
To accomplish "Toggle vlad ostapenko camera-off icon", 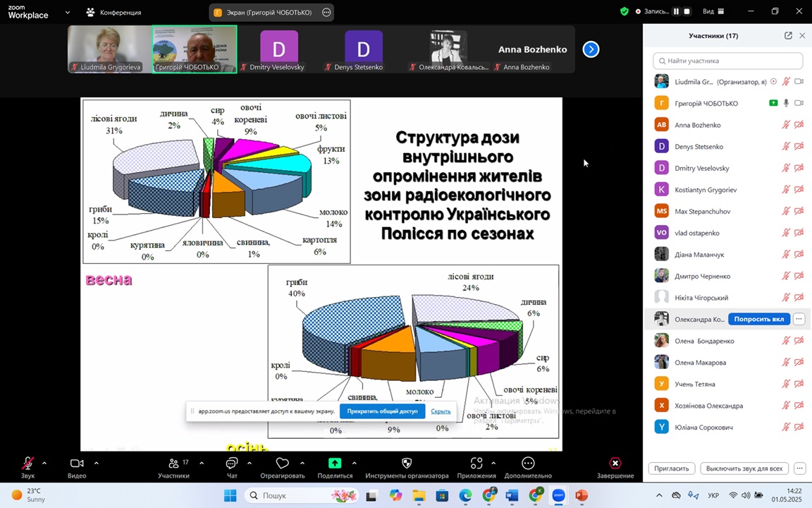I will click(799, 233).
